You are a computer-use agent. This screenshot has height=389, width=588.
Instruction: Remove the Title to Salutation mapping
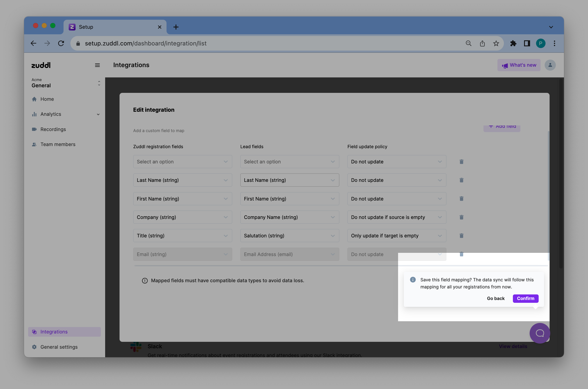coord(461,236)
